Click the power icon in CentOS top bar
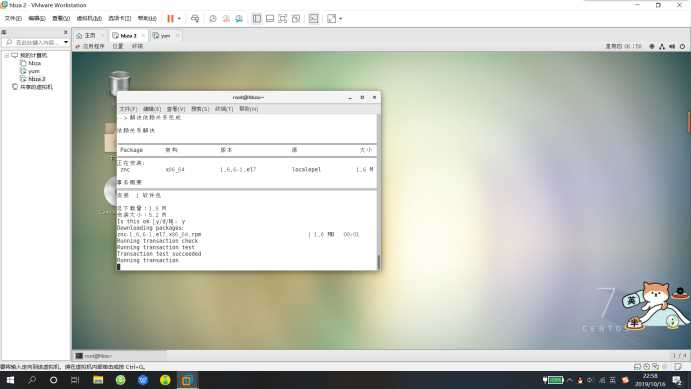 [682, 46]
